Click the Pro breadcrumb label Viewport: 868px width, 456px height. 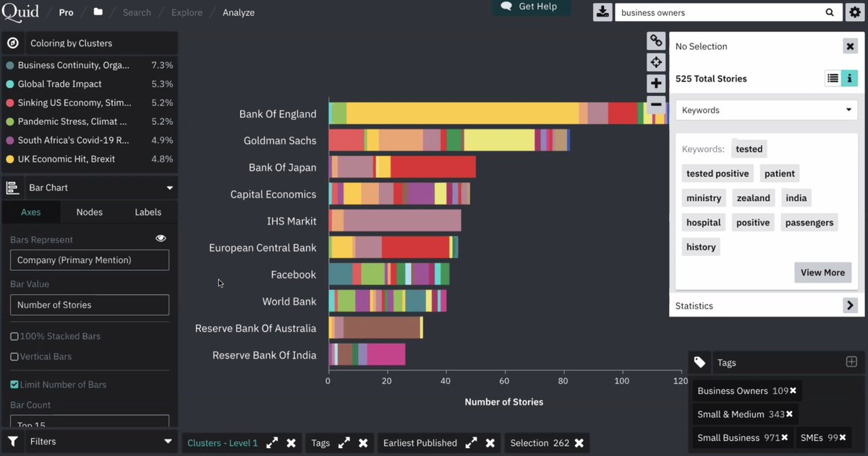(x=66, y=12)
